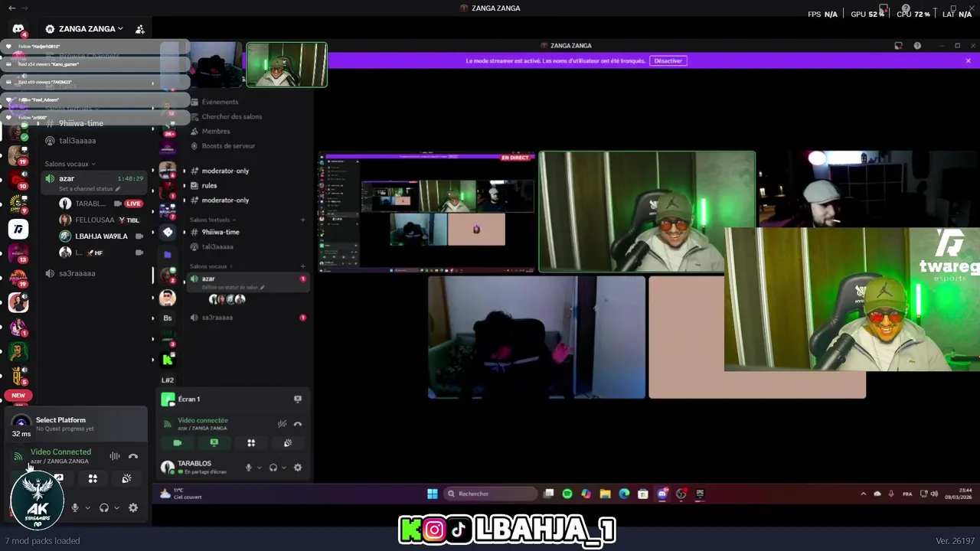
Task: Open the Activities icon under Video Connected
Action: (93, 478)
